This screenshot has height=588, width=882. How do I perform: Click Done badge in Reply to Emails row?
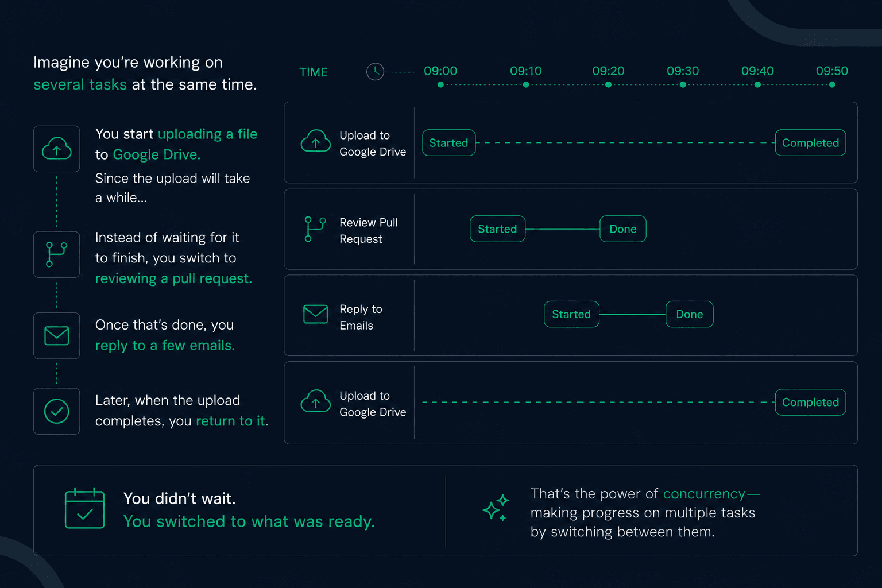point(690,314)
